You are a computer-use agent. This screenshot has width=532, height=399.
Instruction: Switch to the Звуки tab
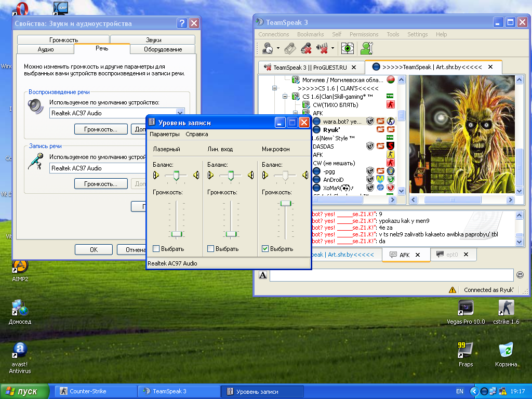point(153,39)
